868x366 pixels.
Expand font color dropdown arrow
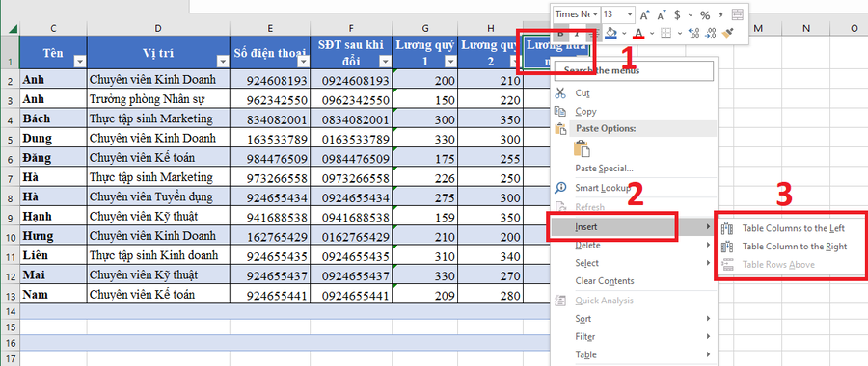(652, 33)
